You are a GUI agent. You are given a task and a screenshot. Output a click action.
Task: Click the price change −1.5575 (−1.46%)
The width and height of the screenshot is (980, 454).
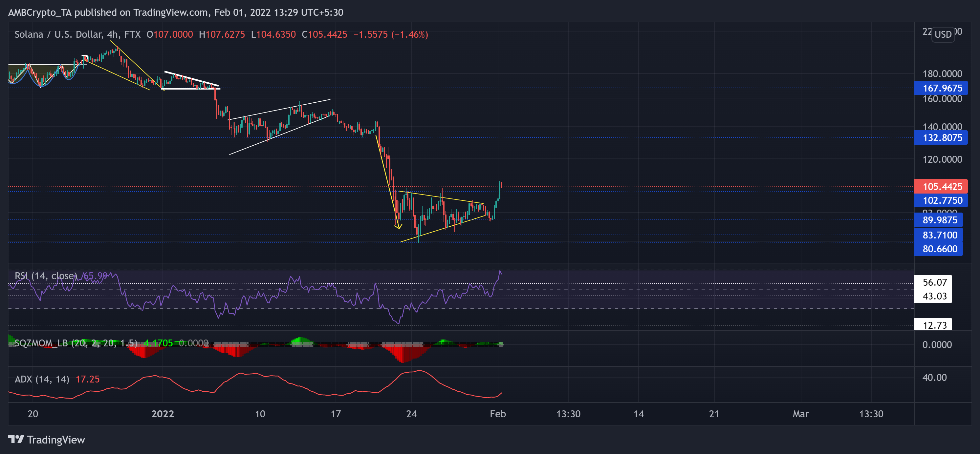coord(391,34)
